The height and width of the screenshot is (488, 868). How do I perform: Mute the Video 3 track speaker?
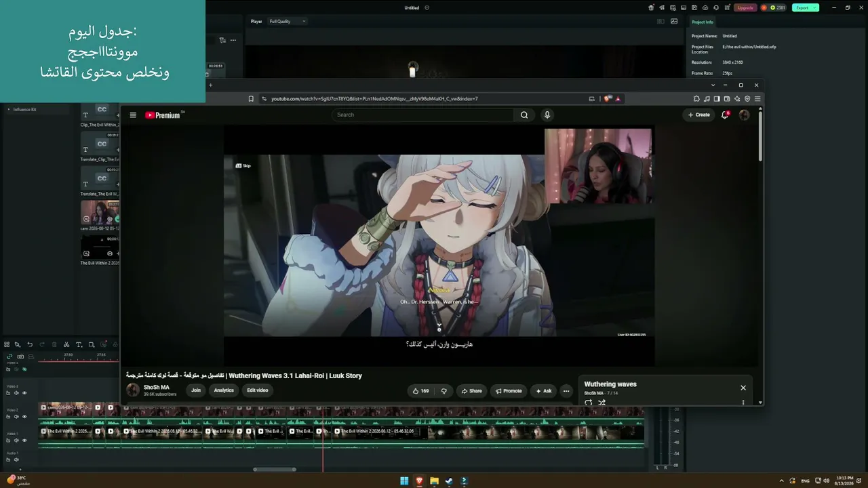16,393
